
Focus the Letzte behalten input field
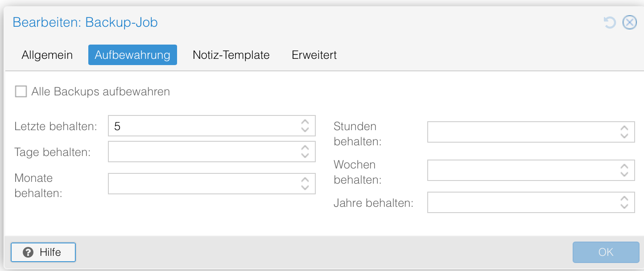pyautogui.click(x=203, y=126)
